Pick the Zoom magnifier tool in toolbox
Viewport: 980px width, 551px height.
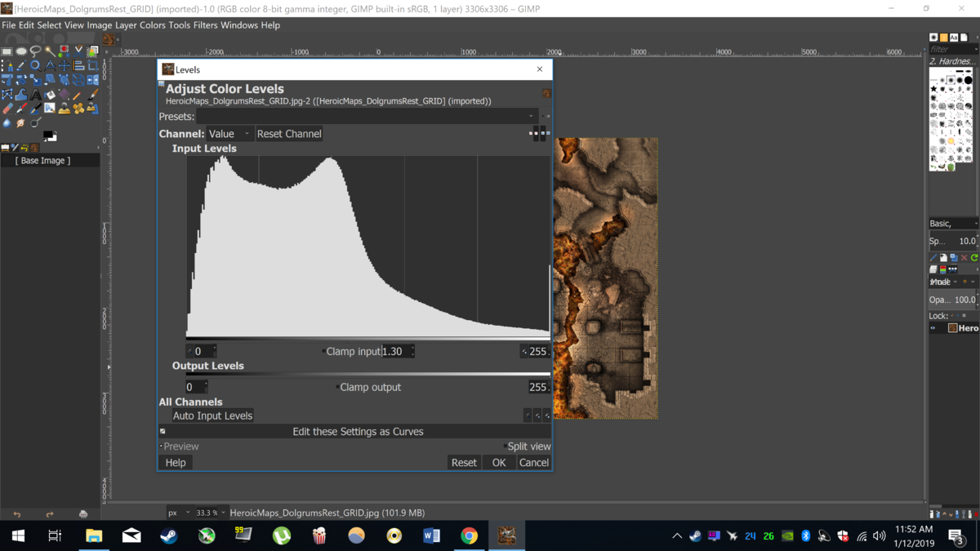tap(36, 65)
